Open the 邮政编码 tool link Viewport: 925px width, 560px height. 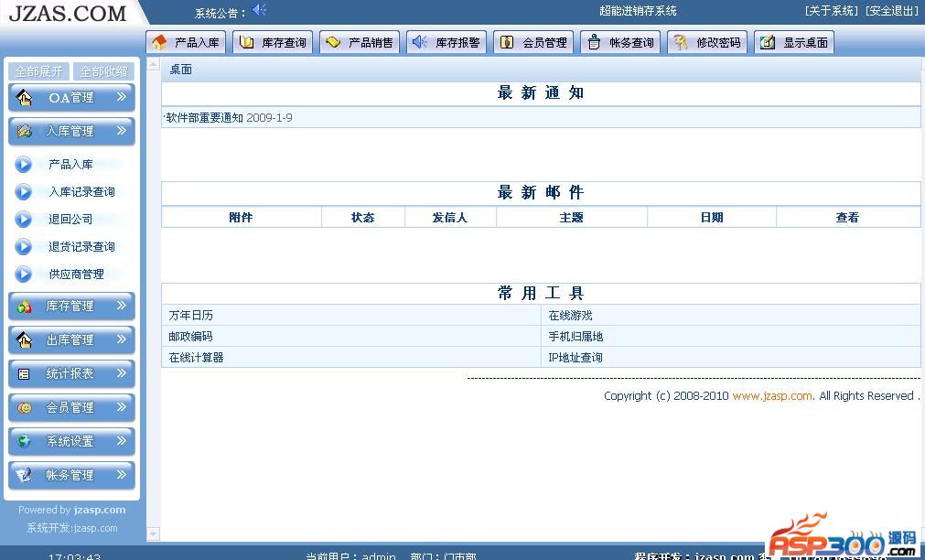point(190,337)
